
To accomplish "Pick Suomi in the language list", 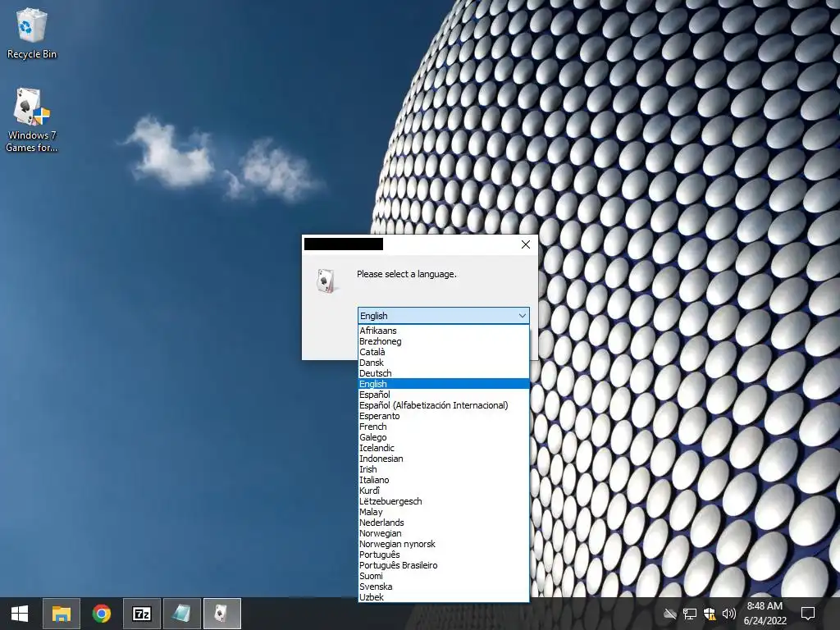I will (444, 576).
